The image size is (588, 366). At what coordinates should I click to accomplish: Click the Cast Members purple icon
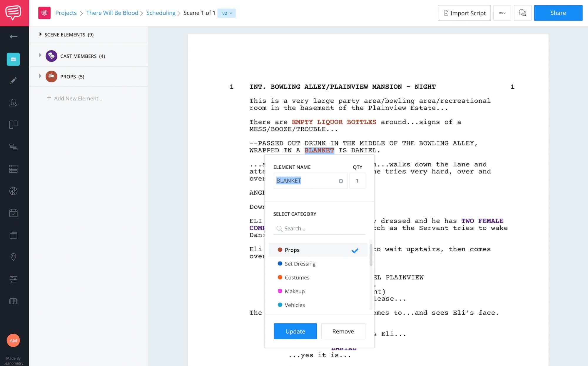[51, 56]
